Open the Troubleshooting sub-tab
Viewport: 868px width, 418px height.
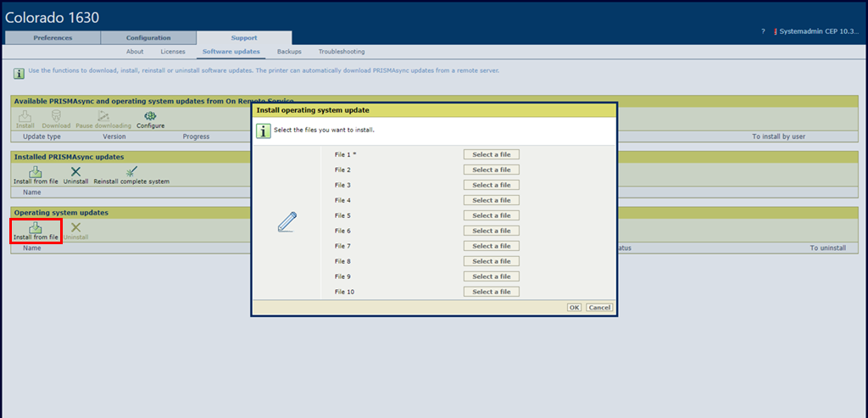tap(342, 52)
